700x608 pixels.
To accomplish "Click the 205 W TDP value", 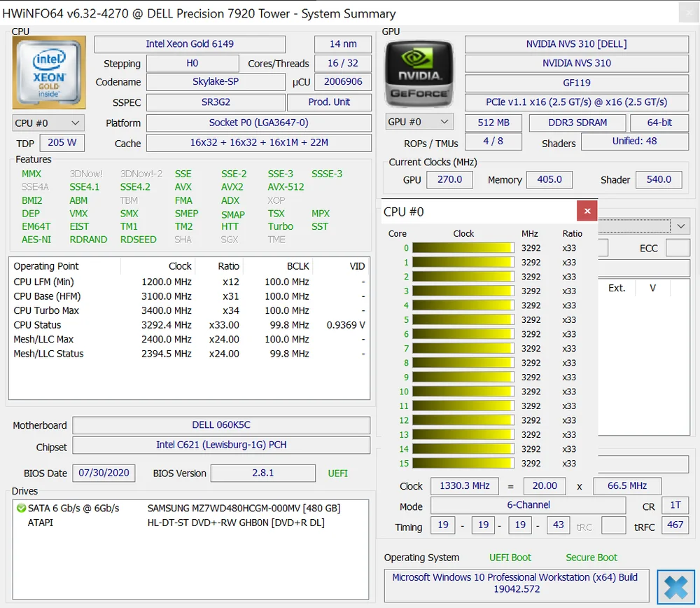I will click(62, 142).
